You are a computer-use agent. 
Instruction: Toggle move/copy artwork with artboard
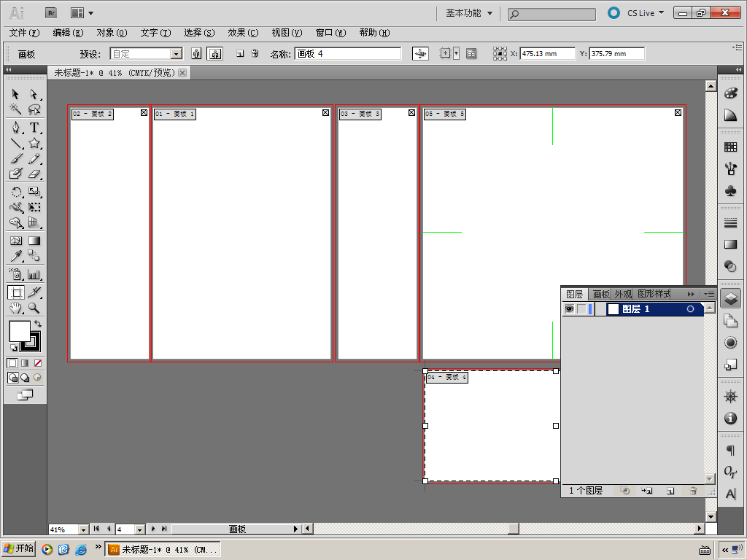[x=420, y=54]
